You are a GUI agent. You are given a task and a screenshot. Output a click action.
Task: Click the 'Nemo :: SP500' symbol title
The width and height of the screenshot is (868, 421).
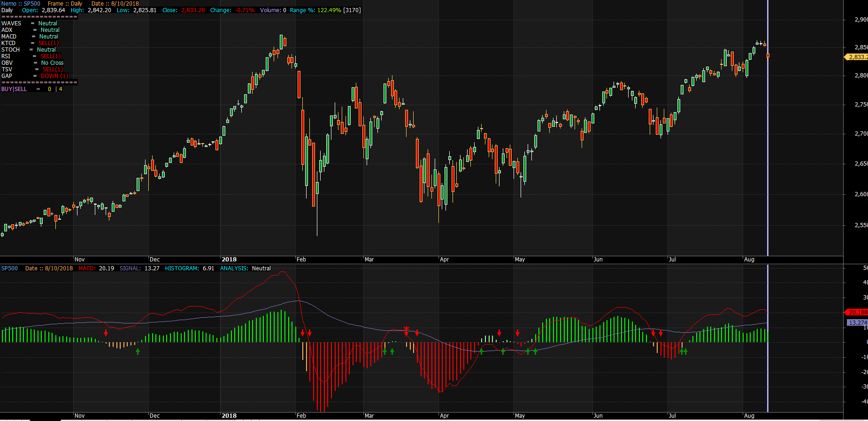click(x=21, y=3)
